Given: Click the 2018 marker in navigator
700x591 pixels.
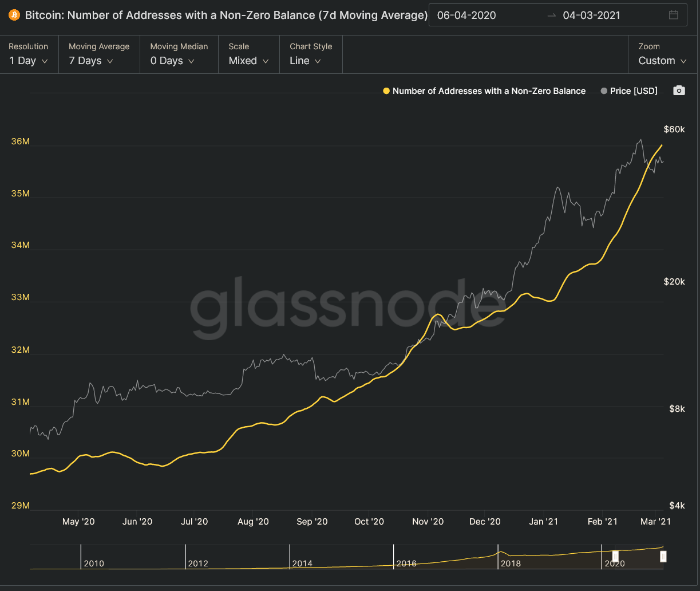Looking at the screenshot, I should click(511, 564).
